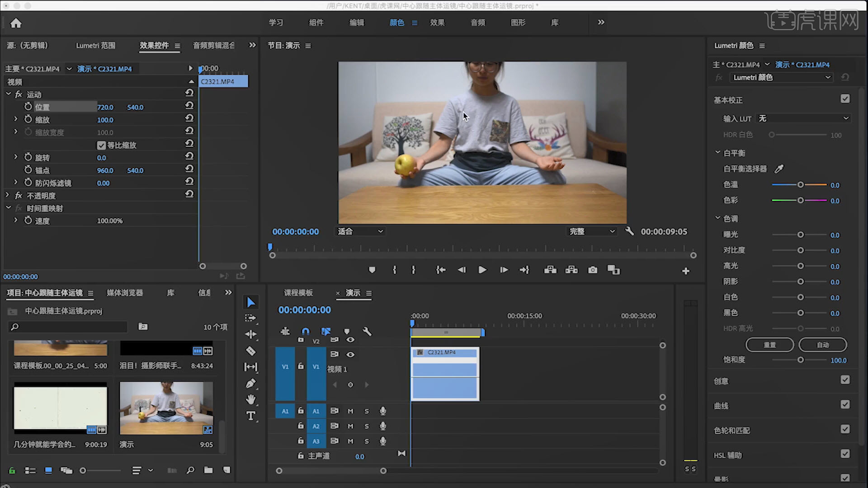Play the program monitor preview
Image resolution: width=868 pixels, height=488 pixels.
coord(482,270)
